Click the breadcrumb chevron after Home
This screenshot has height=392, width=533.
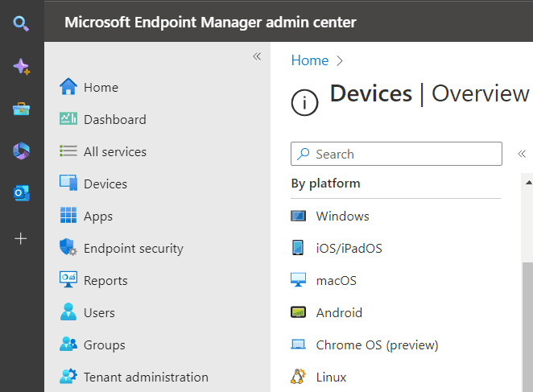[x=340, y=61]
